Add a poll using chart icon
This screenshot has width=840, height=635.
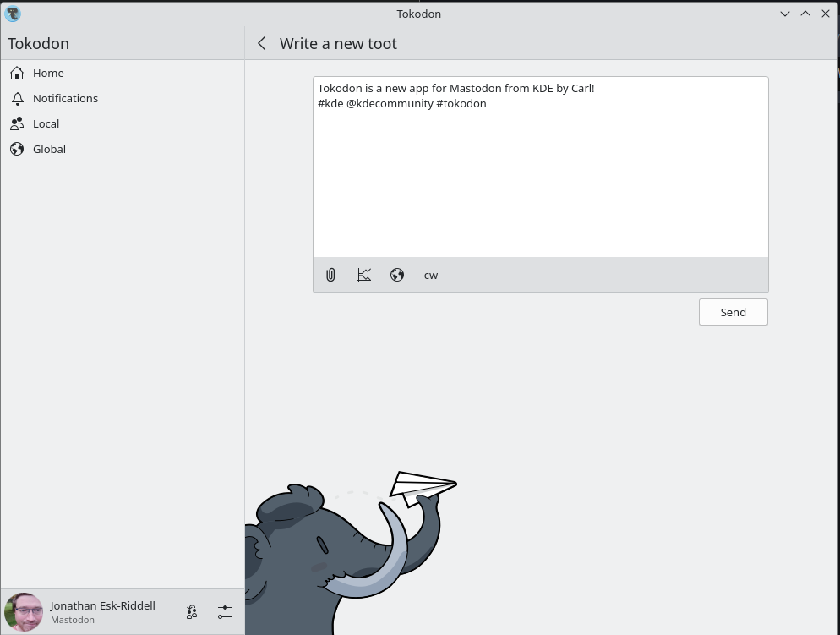[x=363, y=275]
